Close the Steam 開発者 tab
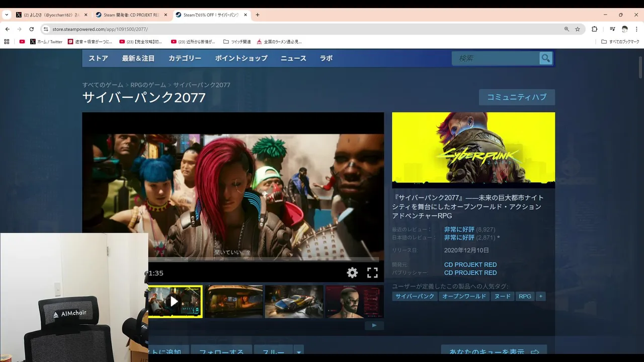This screenshot has height=362, width=644. [165, 15]
